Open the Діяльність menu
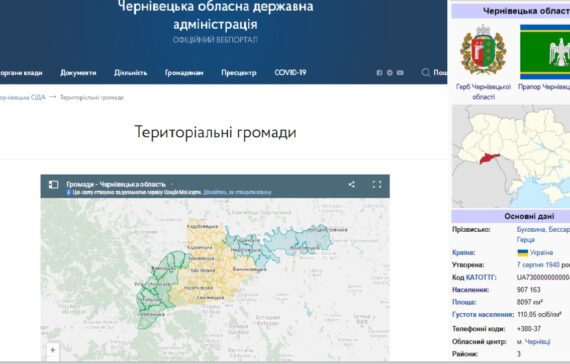This screenshot has height=364, width=570. click(131, 73)
